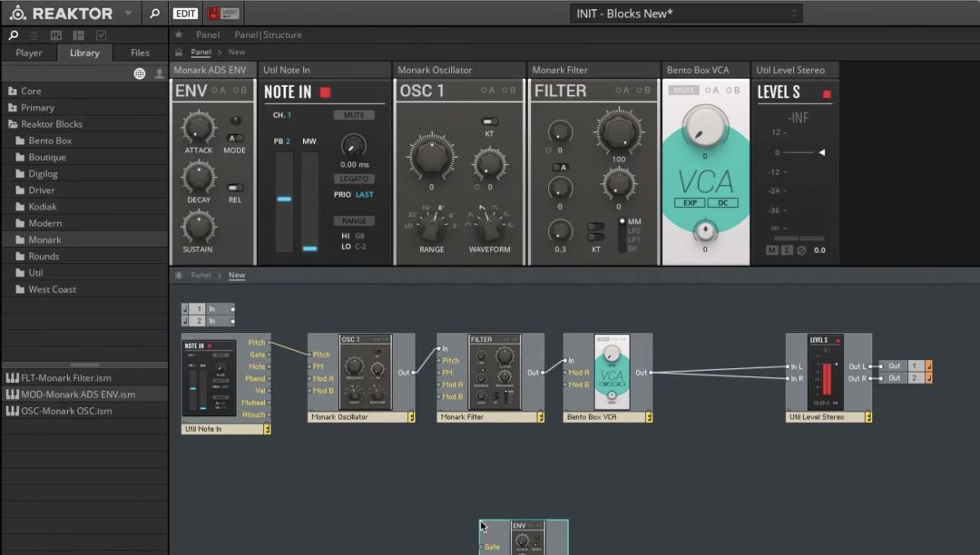
Task: Switch to the Files tab
Action: [140, 54]
